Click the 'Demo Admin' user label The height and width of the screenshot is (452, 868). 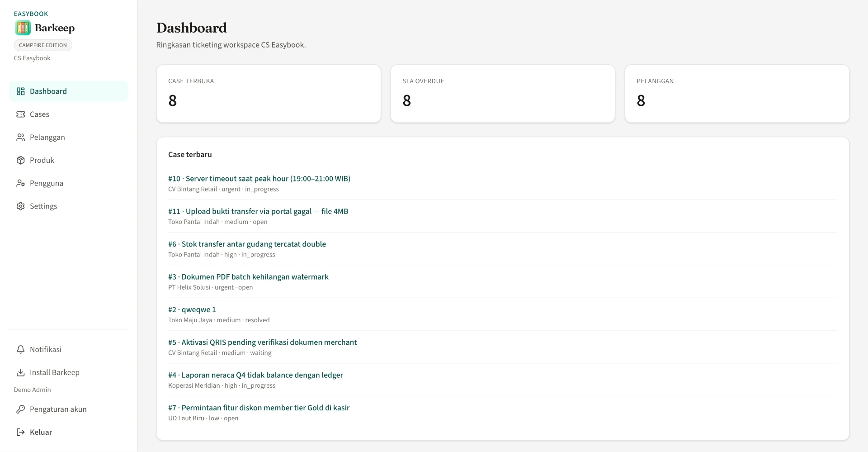pos(33,390)
